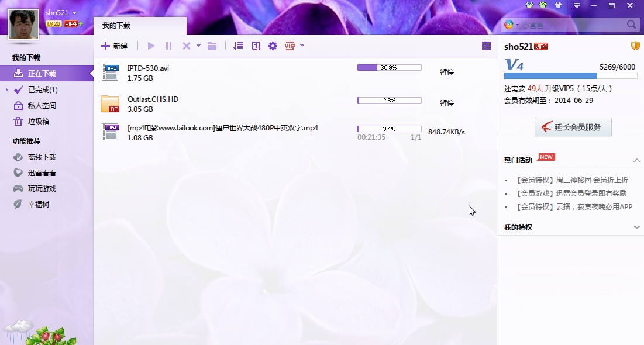Expand the 我的特权 section
644x345 pixels.
[x=637, y=227]
